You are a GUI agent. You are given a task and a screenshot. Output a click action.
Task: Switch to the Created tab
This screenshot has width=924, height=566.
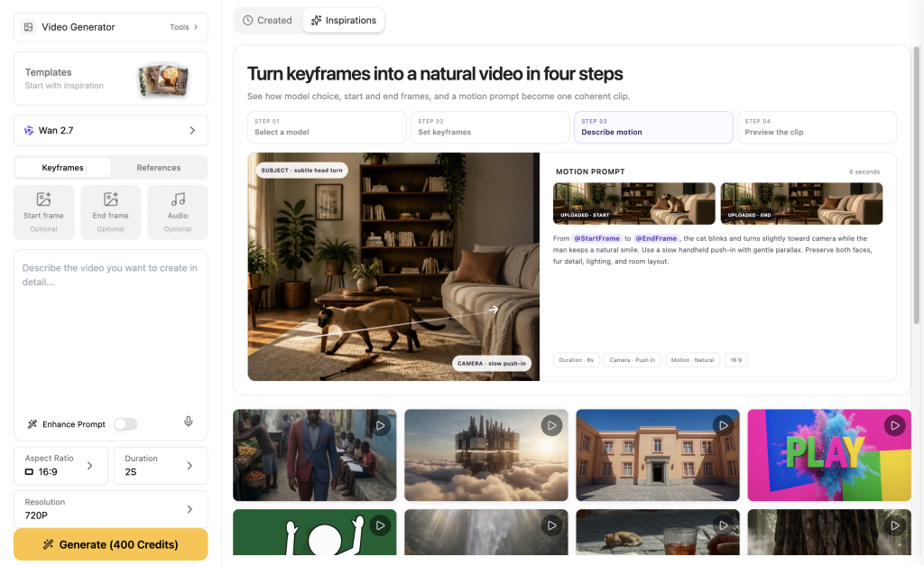[267, 20]
